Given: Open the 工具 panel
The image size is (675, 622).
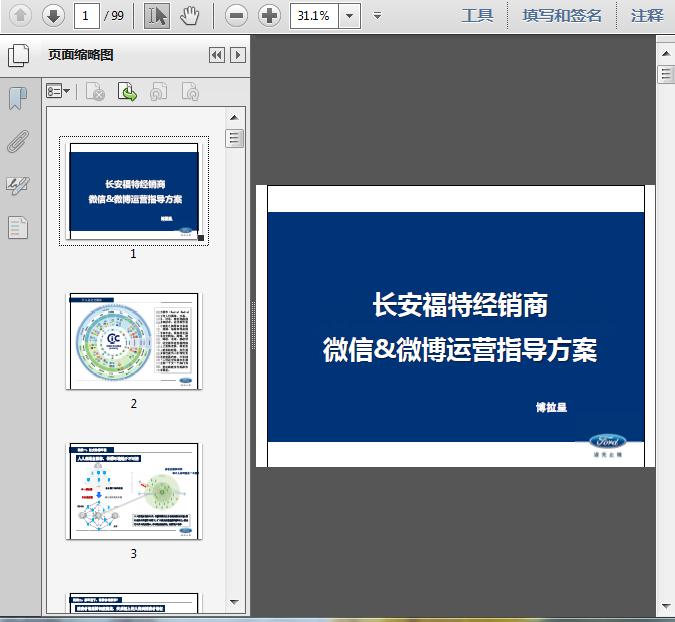Looking at the screenshot, I should 477,16.
